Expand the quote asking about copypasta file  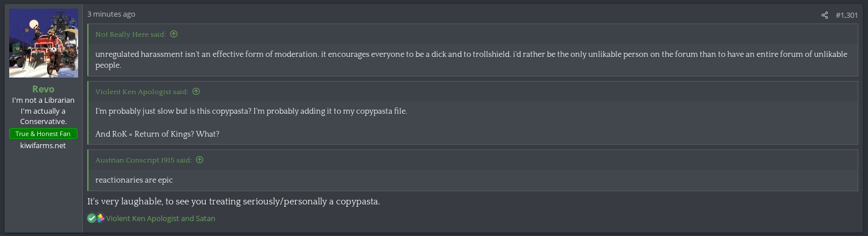(x=473, y=122)
